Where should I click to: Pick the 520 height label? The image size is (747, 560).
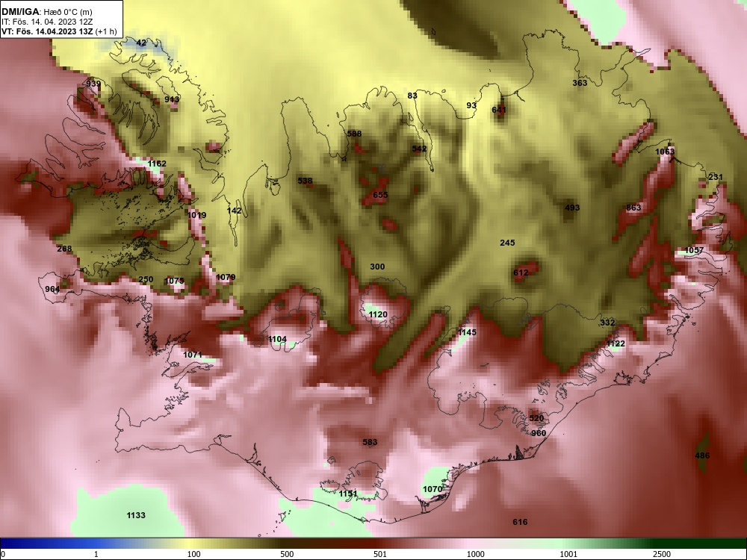(536, 419)
